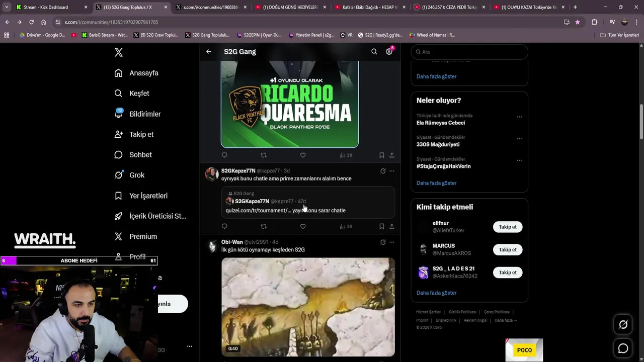
Task: Reload the page in the browser toolbar
Action: click(31, 22)
